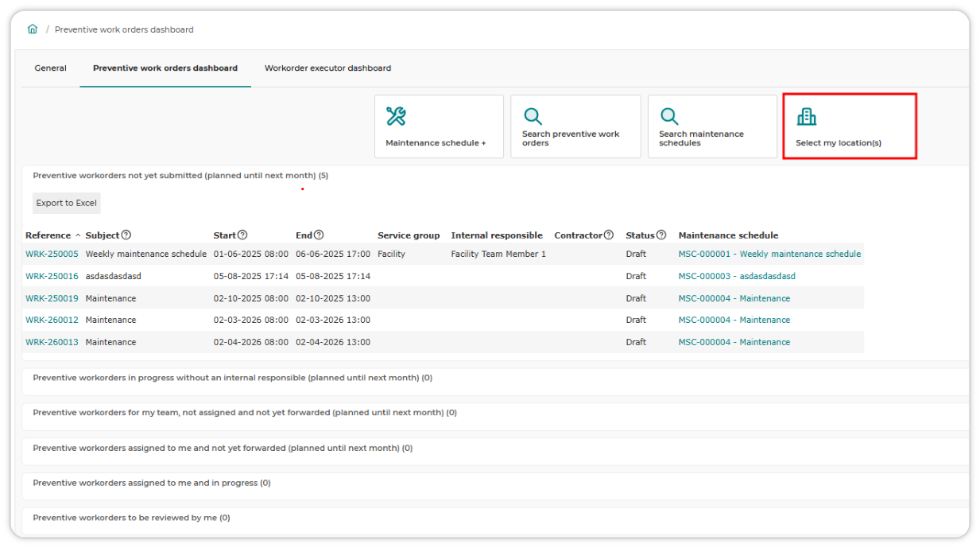Click the 02-04-2026 13:00 end date cell
The height and width of the screenshot is (548, 980).
333,342
